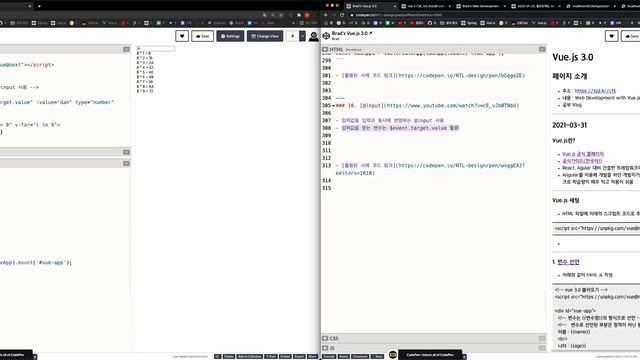Click the CodePen logo beside Brad's Vue.js 3.0

tap(326, 36)
